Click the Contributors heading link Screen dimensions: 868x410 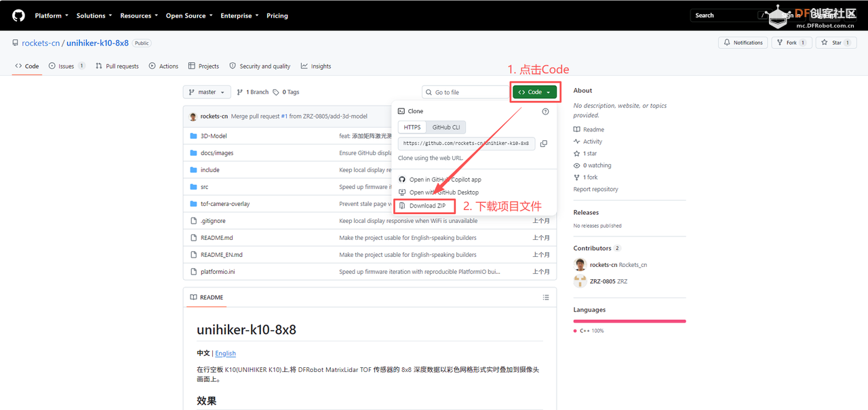pos(592,249)
